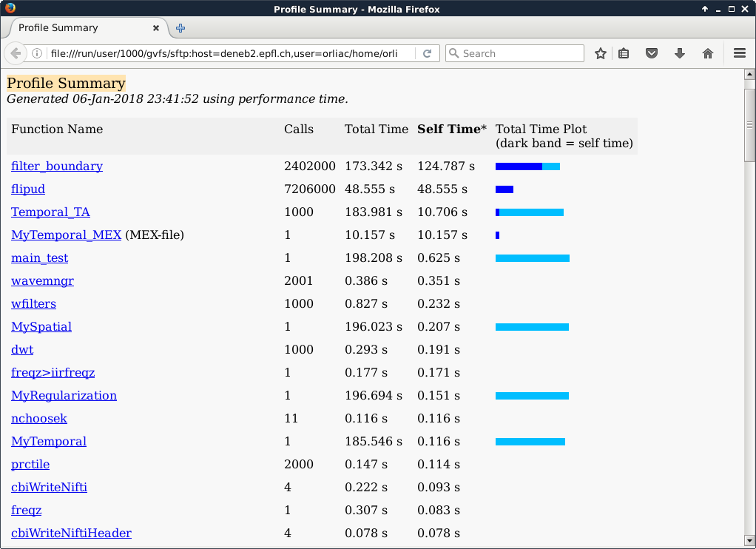Open the Pocket save icon
The image size is (756, 549).
(652, 53)
